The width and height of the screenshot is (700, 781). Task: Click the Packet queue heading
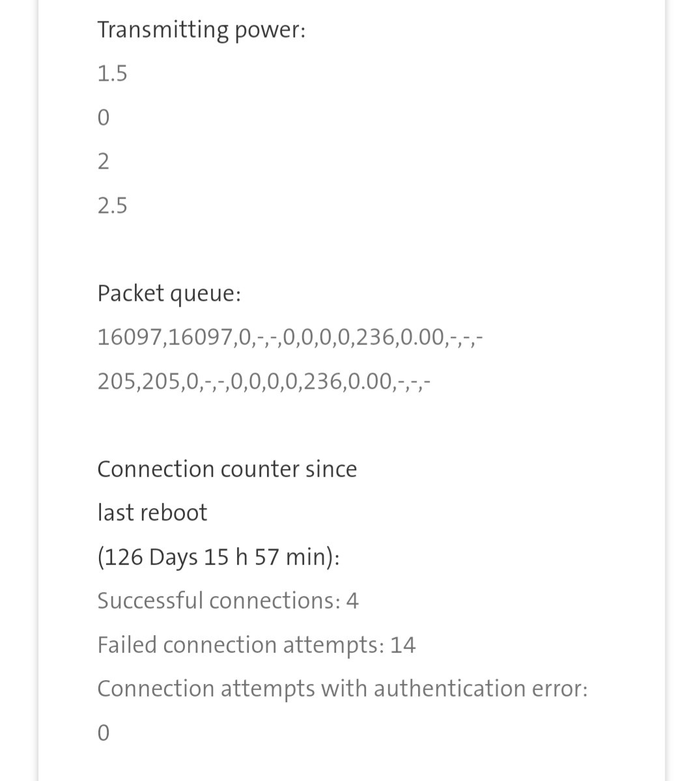(169, 294)
